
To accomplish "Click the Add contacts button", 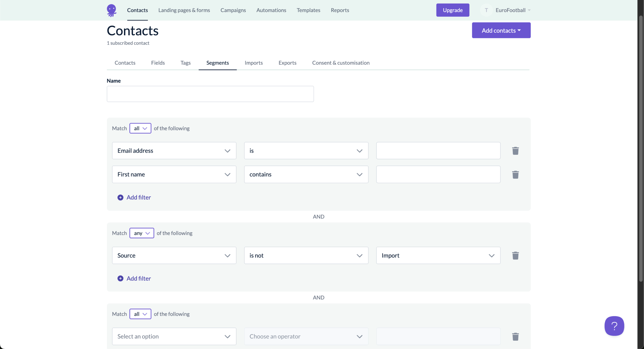I will pos(501,30).
